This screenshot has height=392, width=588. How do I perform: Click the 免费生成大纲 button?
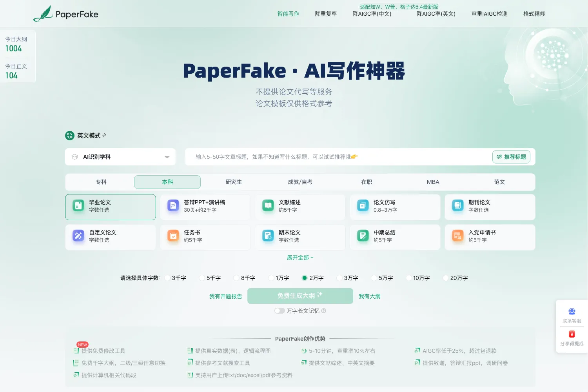point(300,296)
